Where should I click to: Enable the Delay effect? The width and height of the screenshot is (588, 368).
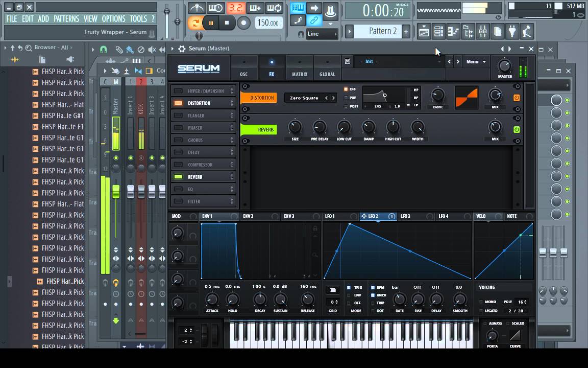tap(179, 152)
